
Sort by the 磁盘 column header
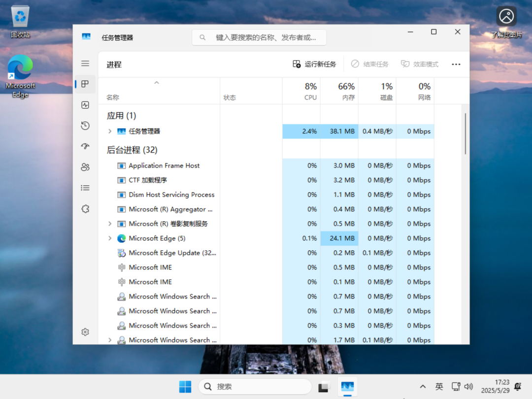point(377,91)
